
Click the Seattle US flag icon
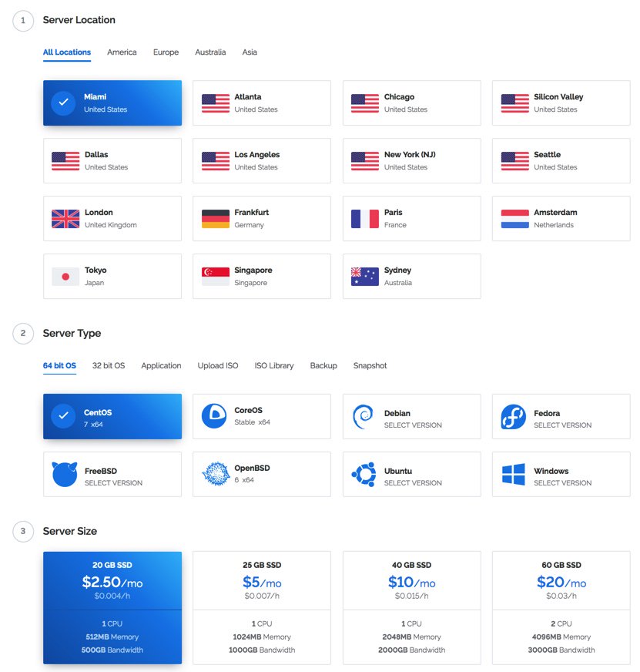coord(515,161)
